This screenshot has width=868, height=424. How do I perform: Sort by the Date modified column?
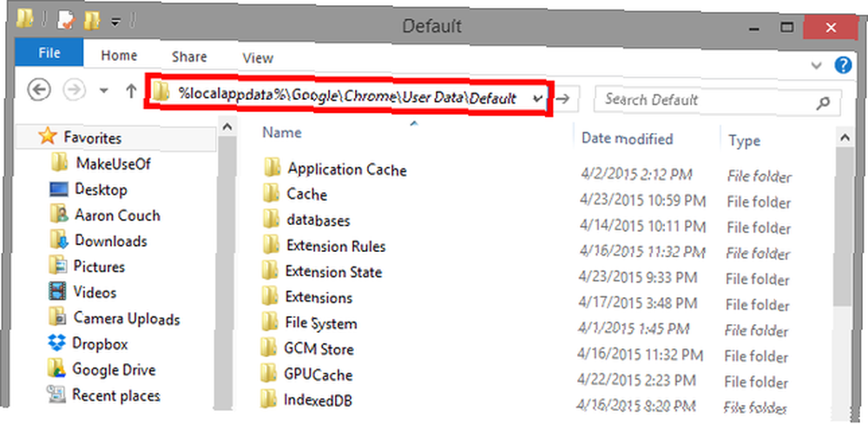[628, 138]
